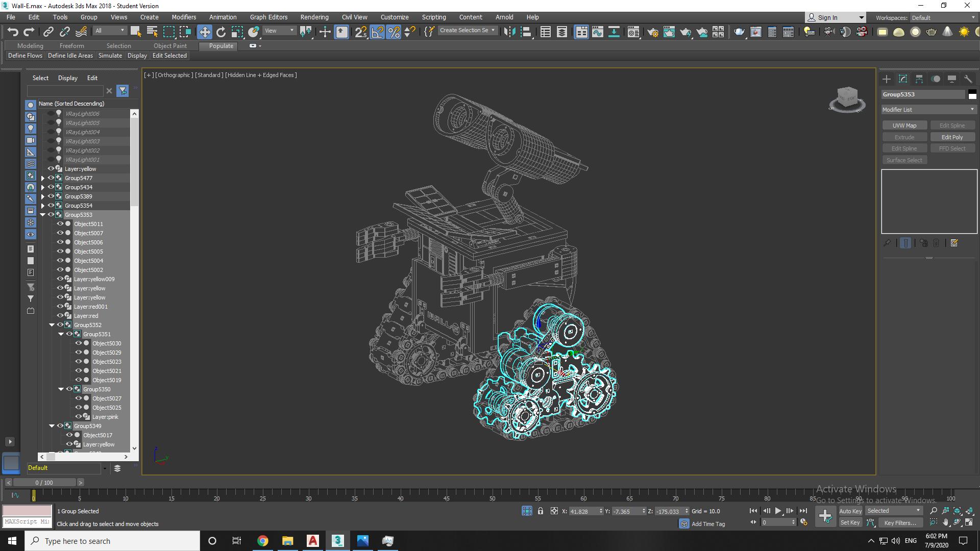Switch to the Object Paint ribbon tab
This screenshot has height=551, width=980.
coord(170,45)
